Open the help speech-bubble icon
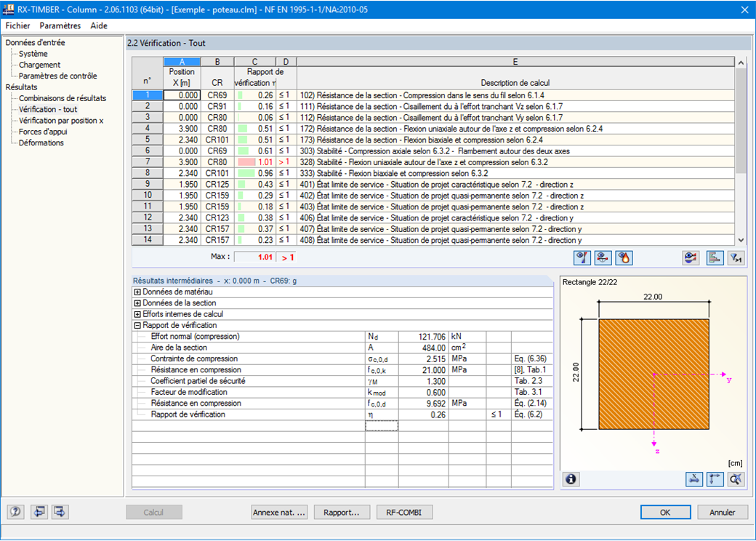Screen dimensions: 756x541 point(15,512)
